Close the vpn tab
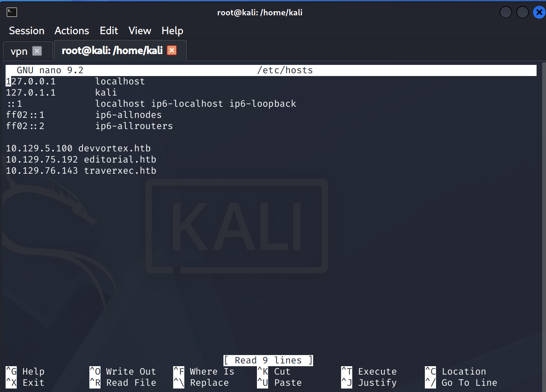This screenshot has height=392, width=546. click(37, 51)
